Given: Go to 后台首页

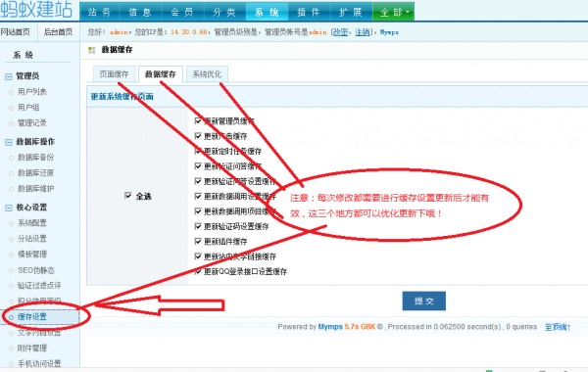Looking at the screenshot, I should 58,32.
